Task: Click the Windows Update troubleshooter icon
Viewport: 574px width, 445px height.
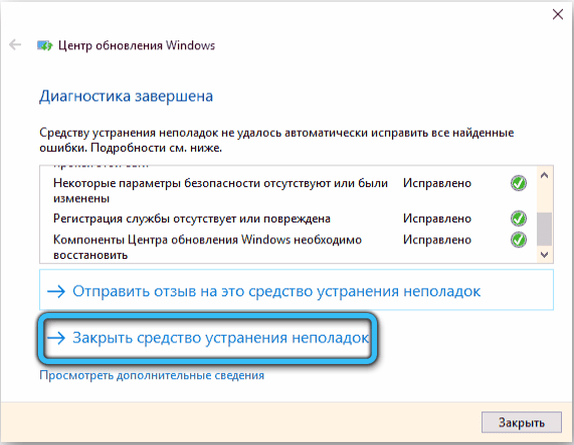Action: (x=45, y=46)
